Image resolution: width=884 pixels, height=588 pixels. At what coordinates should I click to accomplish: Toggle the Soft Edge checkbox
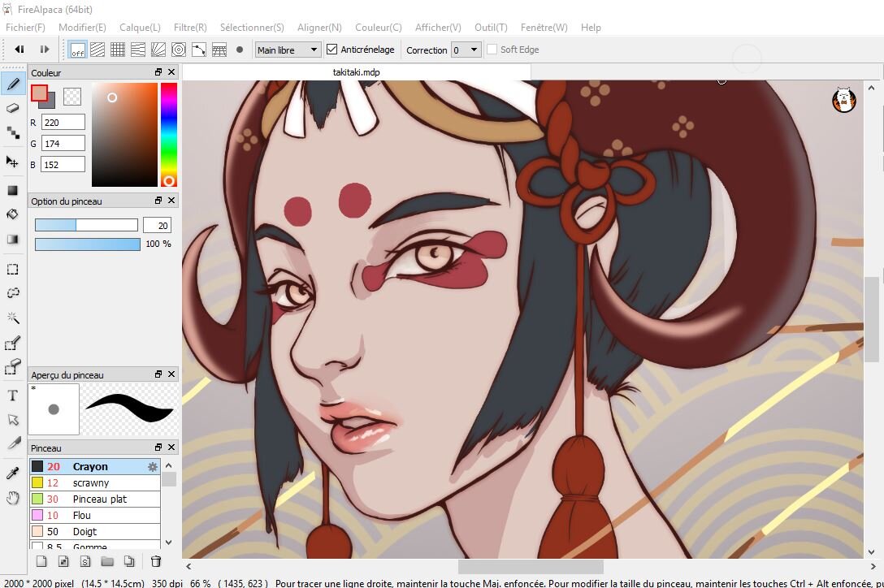click(x=492, y=50)
